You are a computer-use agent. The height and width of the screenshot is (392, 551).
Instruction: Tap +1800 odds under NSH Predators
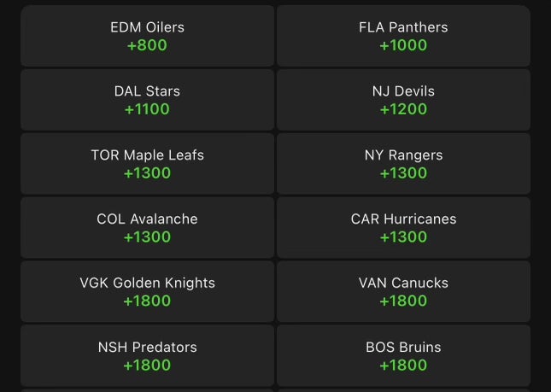tap(147, 366)
